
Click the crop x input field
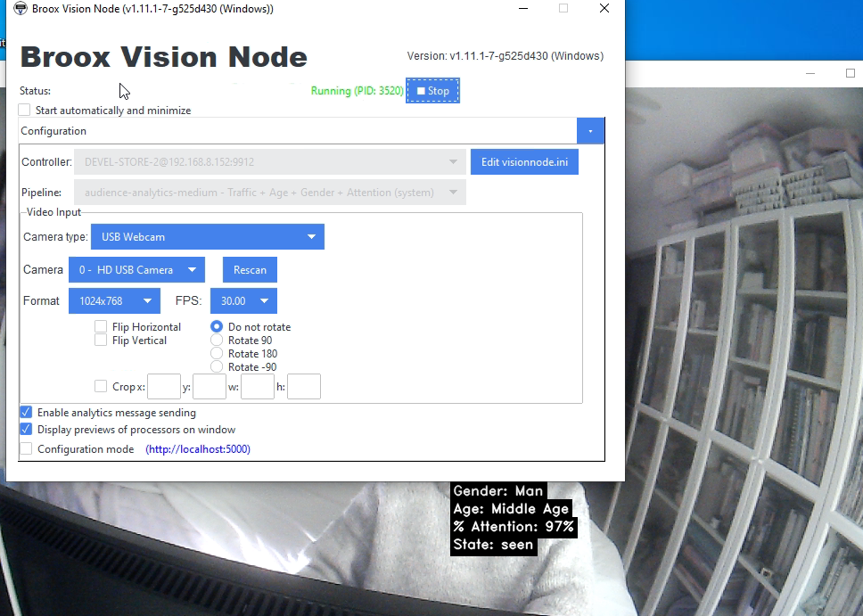pyautogui.click(x=164, y=386)
